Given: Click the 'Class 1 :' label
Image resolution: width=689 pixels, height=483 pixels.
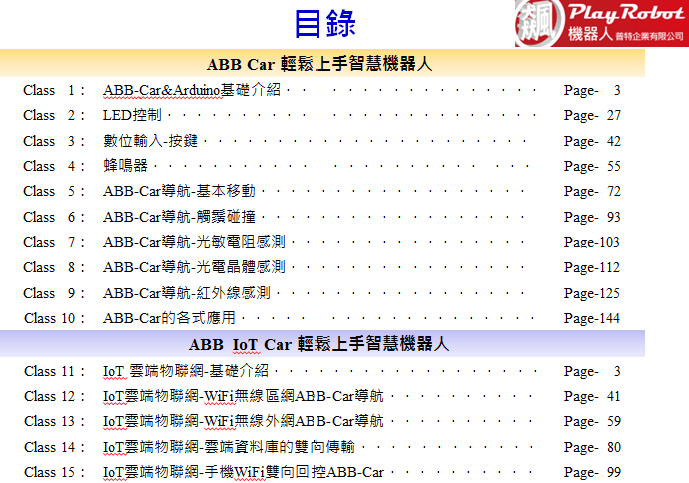Looking at the screenshot, I should 54,90.
